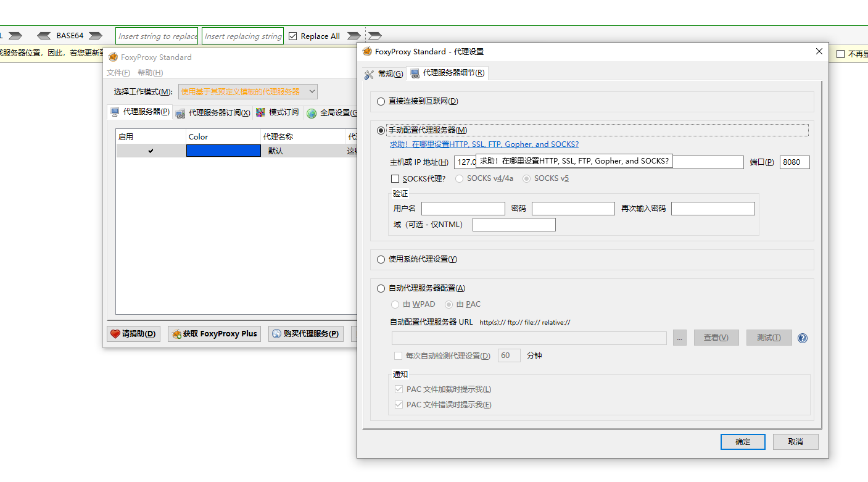Open the help link about HTTP, SSL, FTP, SOCKS

click(x=484, y=144)
